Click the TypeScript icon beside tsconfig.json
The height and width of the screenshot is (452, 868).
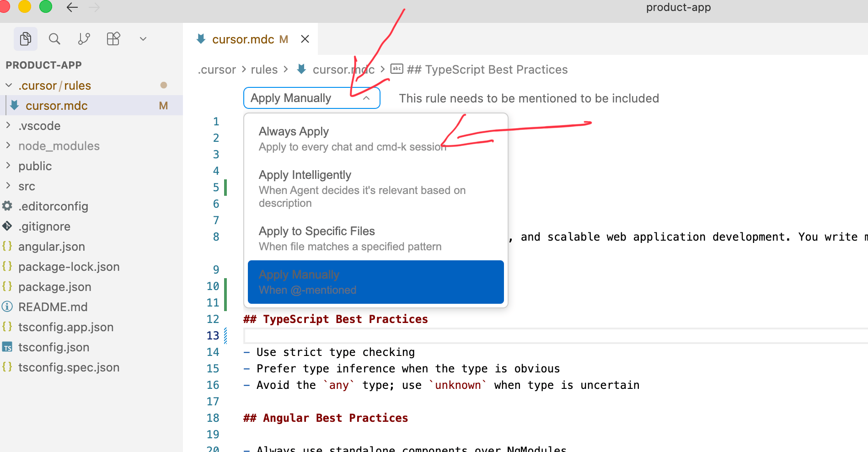point(7,347)
